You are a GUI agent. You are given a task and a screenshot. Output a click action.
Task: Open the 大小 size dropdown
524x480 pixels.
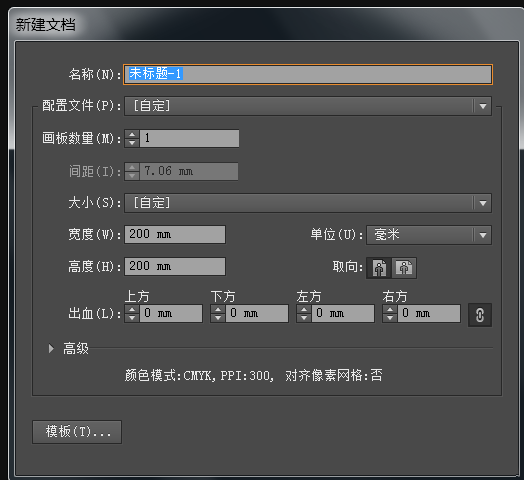pos(308,203)
